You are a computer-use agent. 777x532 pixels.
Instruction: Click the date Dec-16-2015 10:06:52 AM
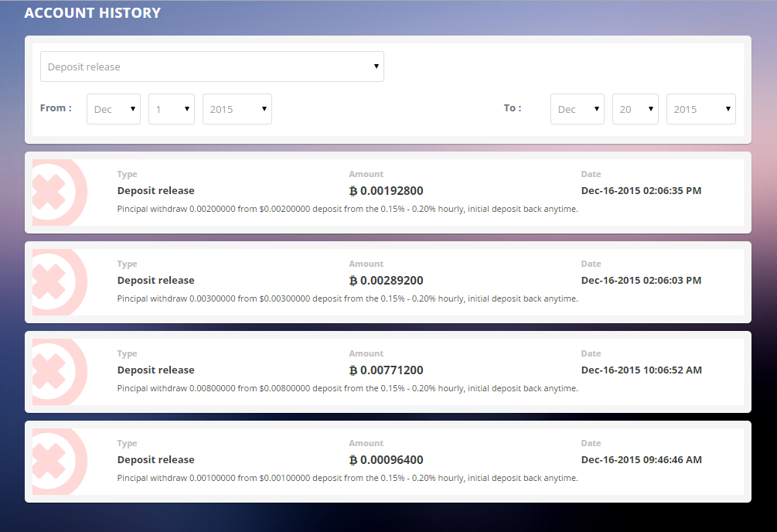tap(641, 370)
